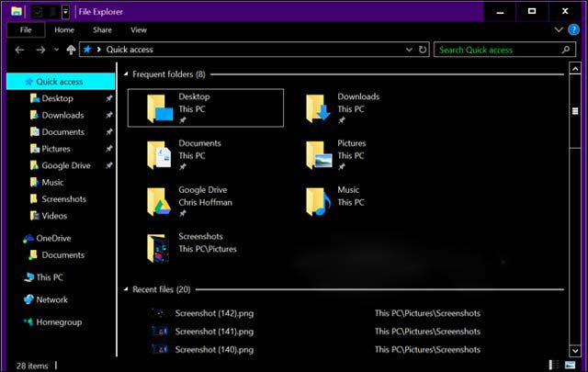
Task: Click the vertical scrollbar thumb
Action: 575,111
